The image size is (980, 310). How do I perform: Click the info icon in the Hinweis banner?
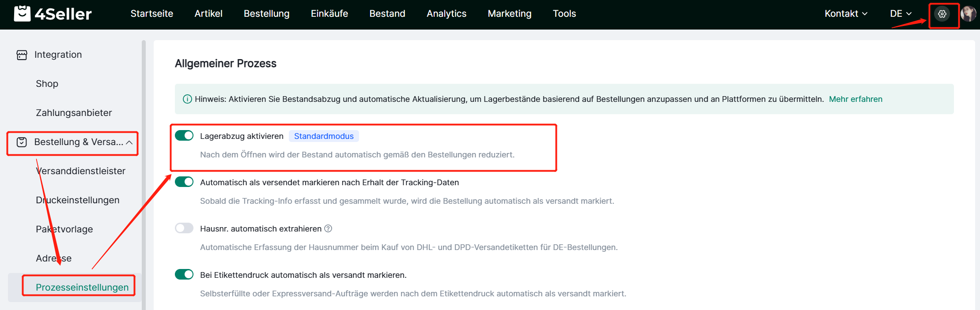[x=187, y=99]
